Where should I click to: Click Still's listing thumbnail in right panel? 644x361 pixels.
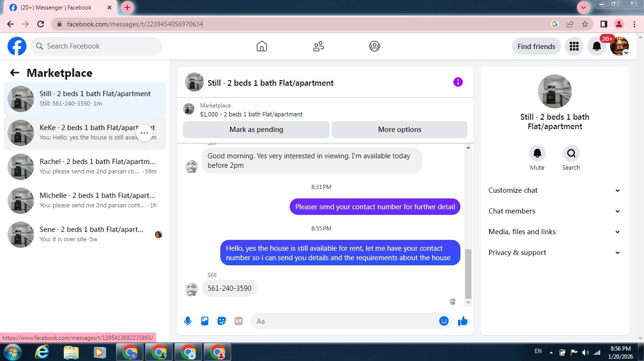click(x=555, y=91)
